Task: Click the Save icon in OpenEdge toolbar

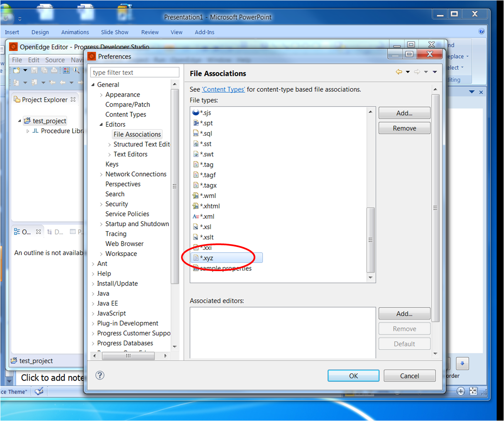Action: [x=34, y=70]
